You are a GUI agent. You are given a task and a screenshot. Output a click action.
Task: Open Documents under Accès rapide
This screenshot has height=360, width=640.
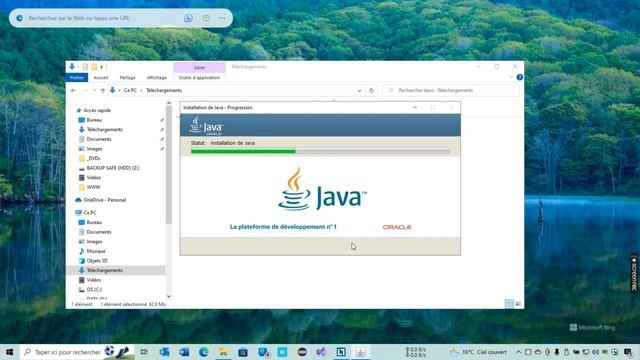click(99, 139)
